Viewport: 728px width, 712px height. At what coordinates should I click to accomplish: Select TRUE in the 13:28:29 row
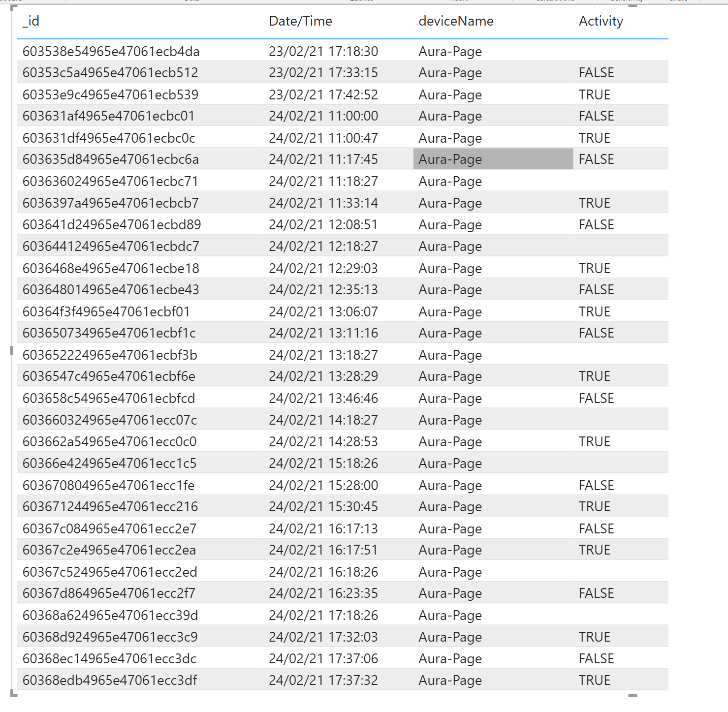pyautogui.click(x=595, y=376)
